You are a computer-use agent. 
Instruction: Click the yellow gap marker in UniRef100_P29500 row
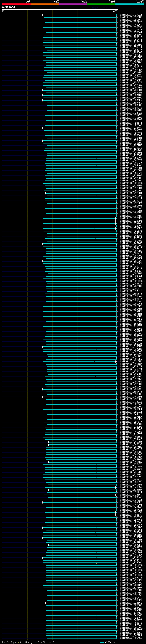tap(96, 563)
